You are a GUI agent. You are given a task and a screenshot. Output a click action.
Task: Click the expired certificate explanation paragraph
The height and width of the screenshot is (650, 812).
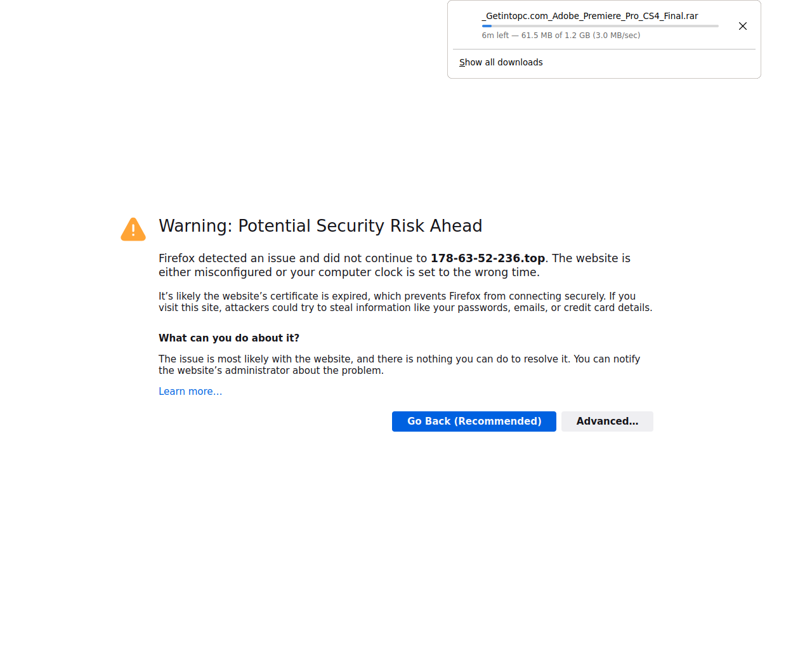[x=405, y=302]
